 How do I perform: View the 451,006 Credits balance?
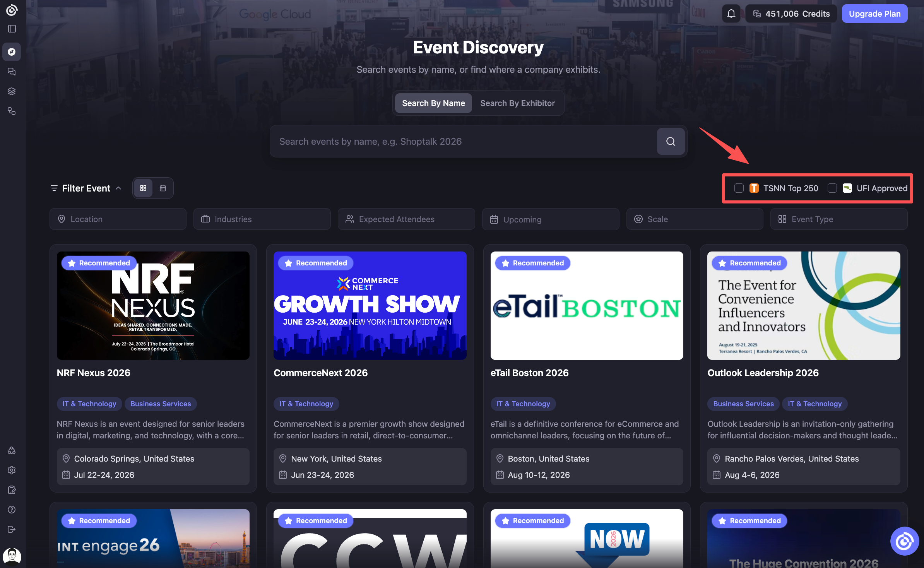(791, 14)
